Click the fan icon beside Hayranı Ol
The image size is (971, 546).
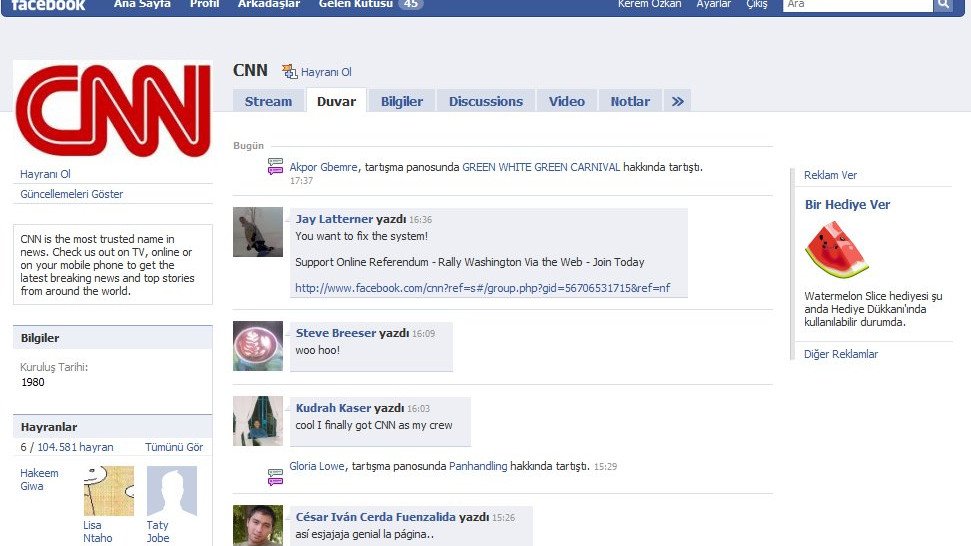coord(290,71)
